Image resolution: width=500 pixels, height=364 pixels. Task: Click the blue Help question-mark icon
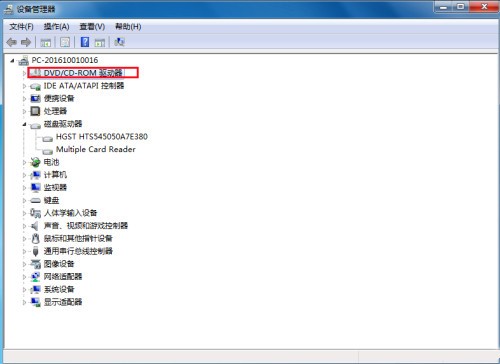click(85, 42)
